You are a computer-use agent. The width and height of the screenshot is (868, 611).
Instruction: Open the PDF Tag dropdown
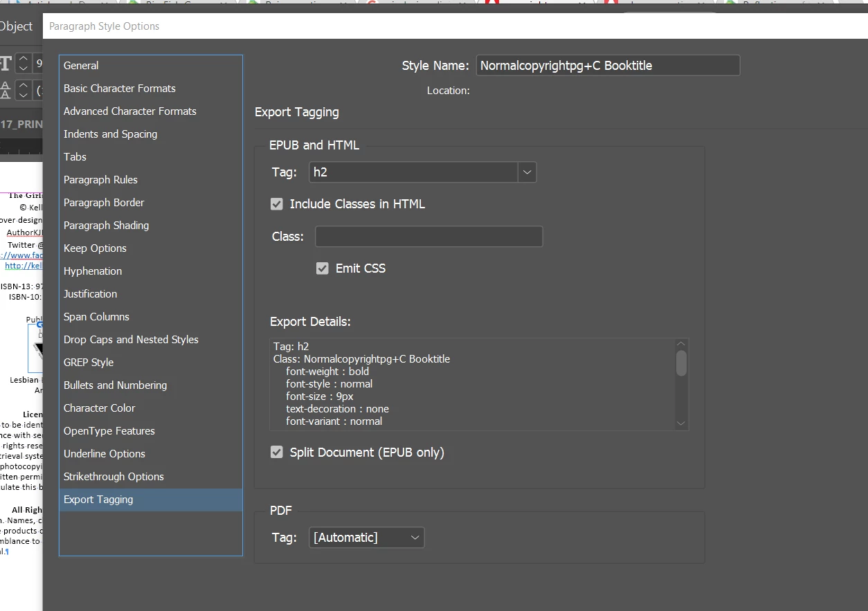point(367,538)
